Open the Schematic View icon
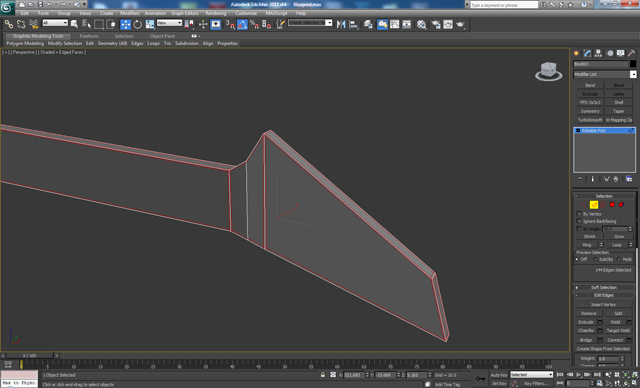This screenshot has width=640, height=388. (407, 24)
